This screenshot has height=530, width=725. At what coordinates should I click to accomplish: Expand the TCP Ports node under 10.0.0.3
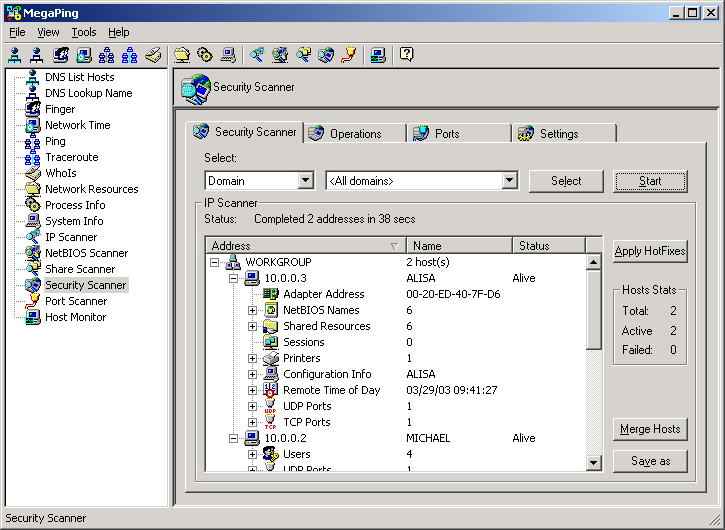tap(252, 422)
